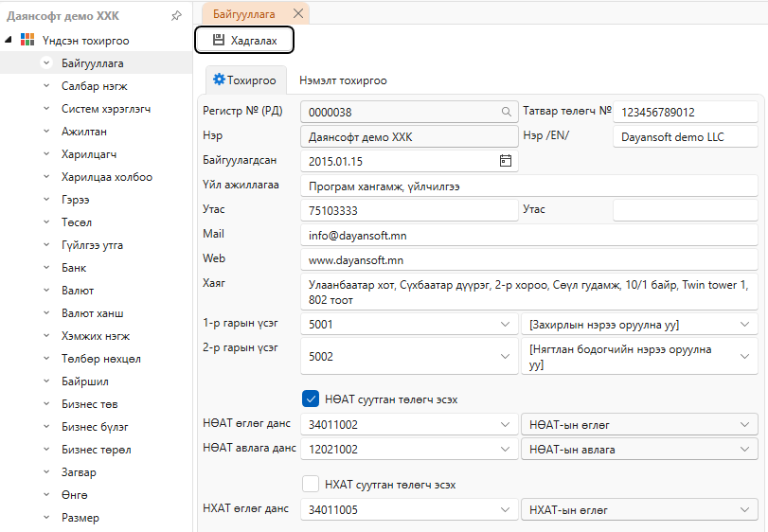The image size is (768, 532).
Task: Click the Хаяг address text area
Action: 529,292
